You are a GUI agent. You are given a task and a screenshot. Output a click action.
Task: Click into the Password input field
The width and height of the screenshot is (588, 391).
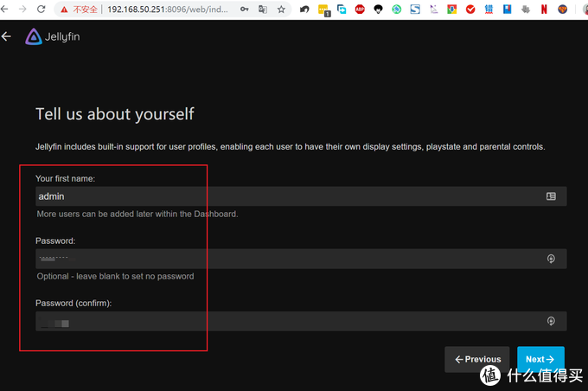pyautogui.click(x=285, y=259)
